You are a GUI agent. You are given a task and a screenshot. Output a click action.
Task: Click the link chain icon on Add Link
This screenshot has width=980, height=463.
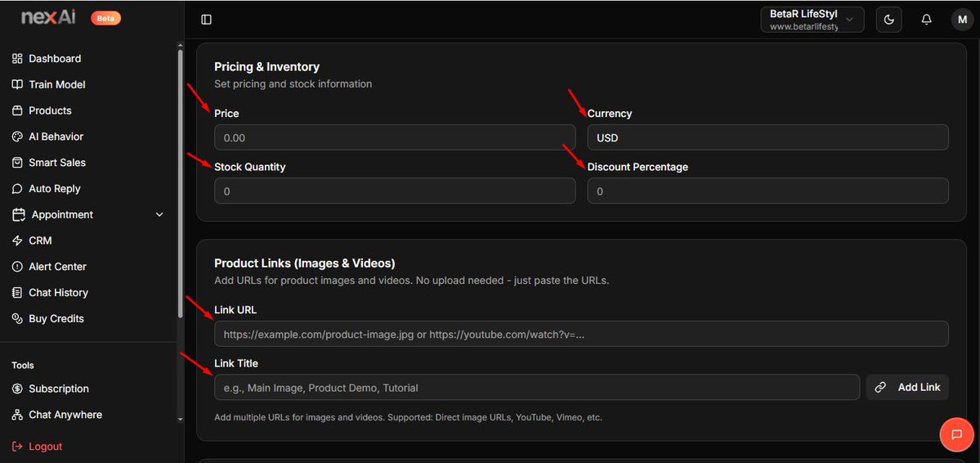coord(880,387)
